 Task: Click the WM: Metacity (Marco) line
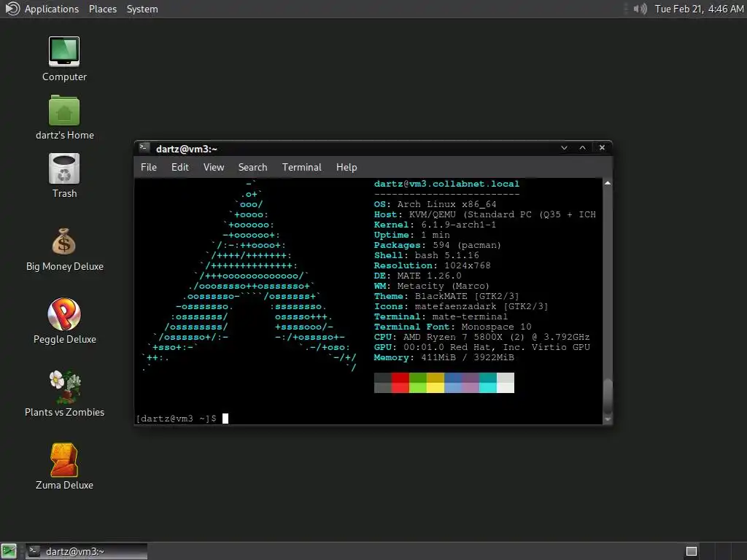(x=432, y=286)
